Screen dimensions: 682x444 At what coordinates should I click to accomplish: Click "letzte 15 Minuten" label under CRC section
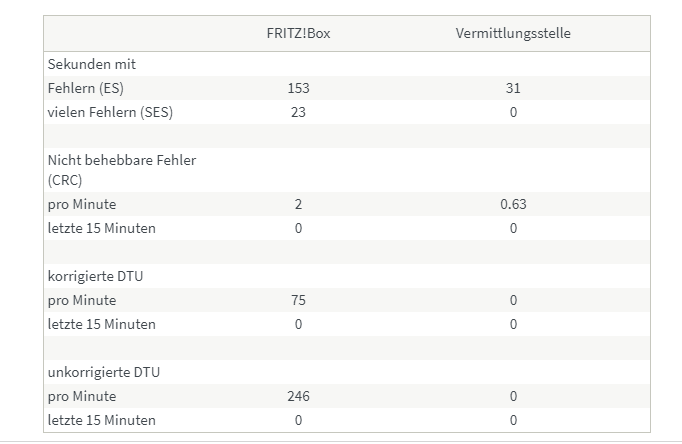point(102,228)
